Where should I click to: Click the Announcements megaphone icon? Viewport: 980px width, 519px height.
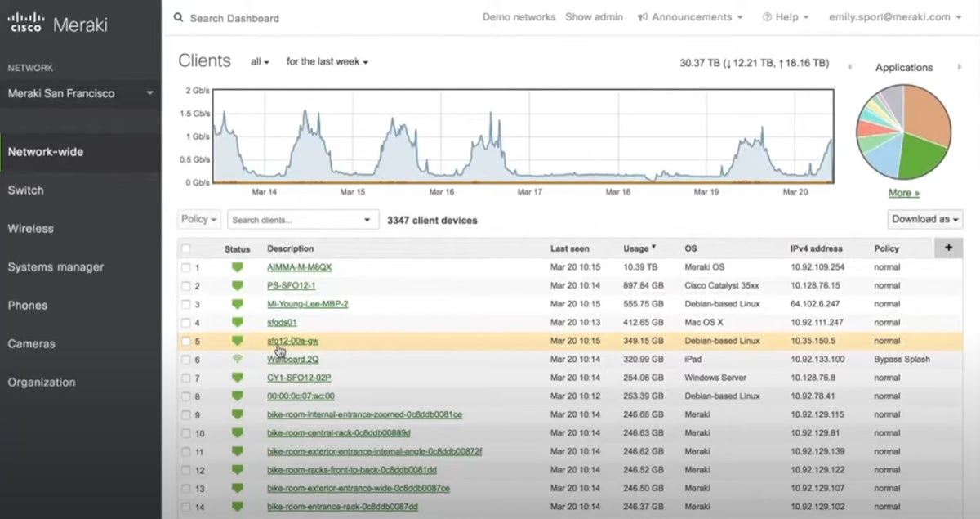pos(643,17)
